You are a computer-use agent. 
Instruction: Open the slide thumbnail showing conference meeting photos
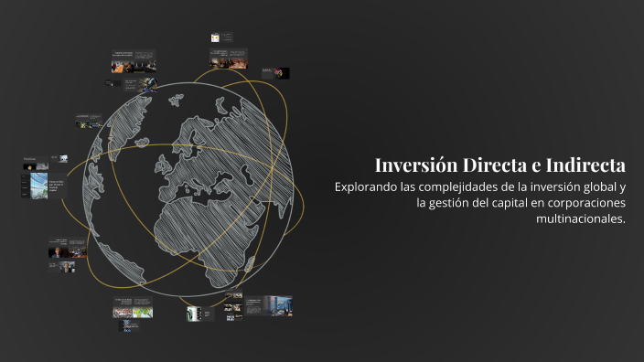pos(134,61)
